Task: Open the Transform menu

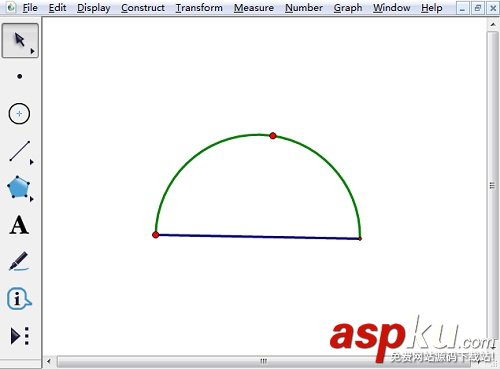Action: (199, 8)
